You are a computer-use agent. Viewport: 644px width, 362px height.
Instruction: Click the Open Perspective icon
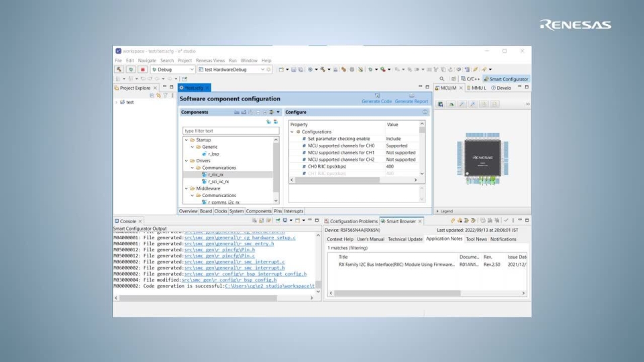click(453, 79)
